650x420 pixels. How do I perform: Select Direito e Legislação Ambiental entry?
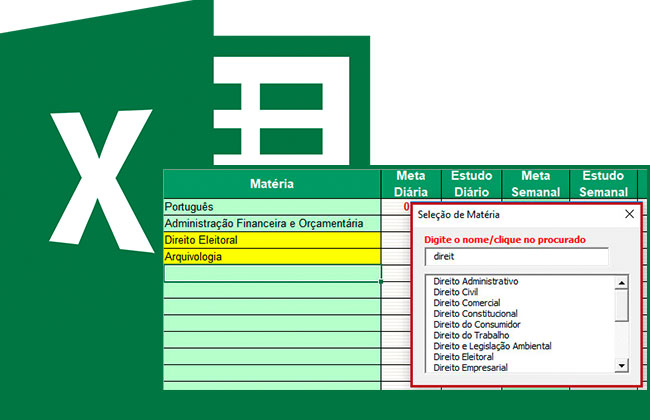pos(492,346)
